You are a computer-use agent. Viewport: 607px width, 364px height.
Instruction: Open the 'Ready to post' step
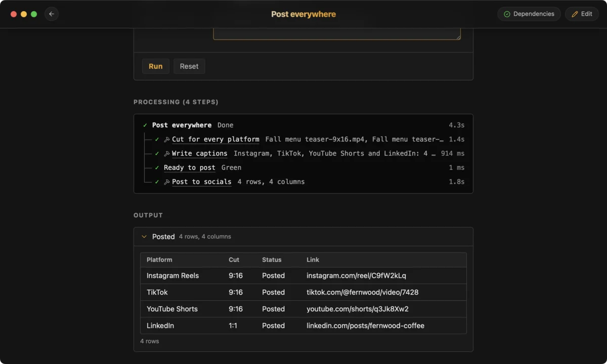(190, 167)
